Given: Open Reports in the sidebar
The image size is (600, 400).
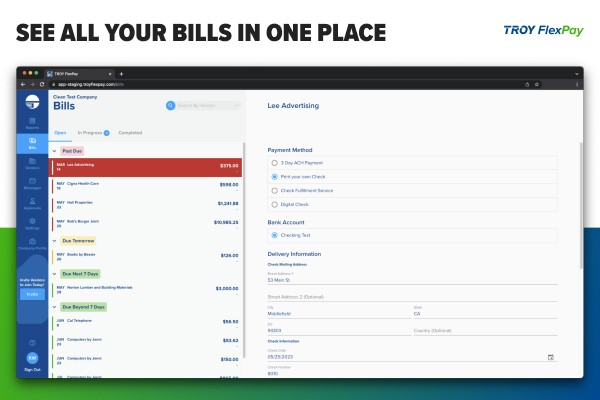Looking at the screenshot, I should 33,124.
